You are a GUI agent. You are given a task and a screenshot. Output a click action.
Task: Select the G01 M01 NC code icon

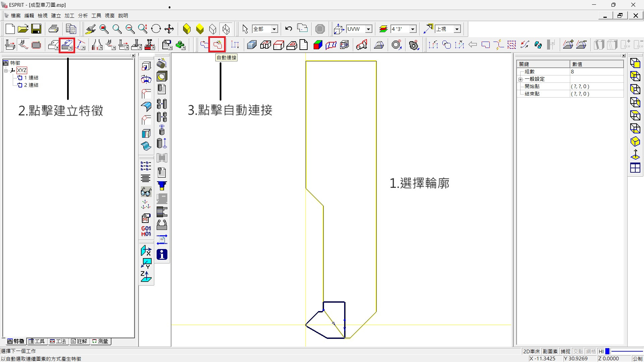click(x=146, y=231)
